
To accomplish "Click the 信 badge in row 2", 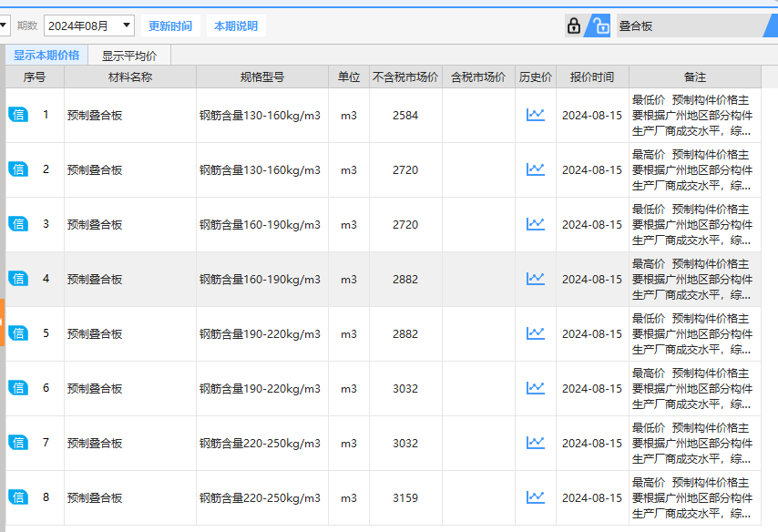I will (18, 169).
